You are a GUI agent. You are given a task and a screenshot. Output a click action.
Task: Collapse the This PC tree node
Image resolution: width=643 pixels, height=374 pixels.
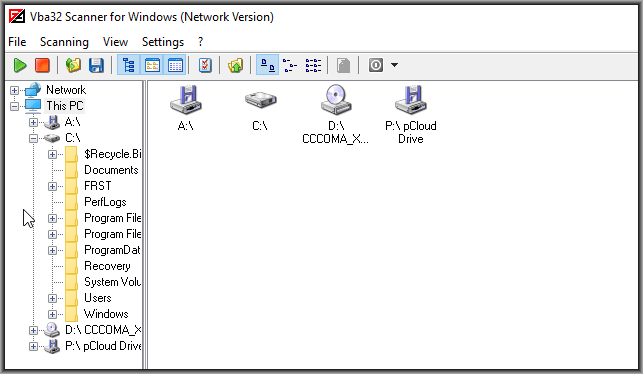(x=14, y=106)
